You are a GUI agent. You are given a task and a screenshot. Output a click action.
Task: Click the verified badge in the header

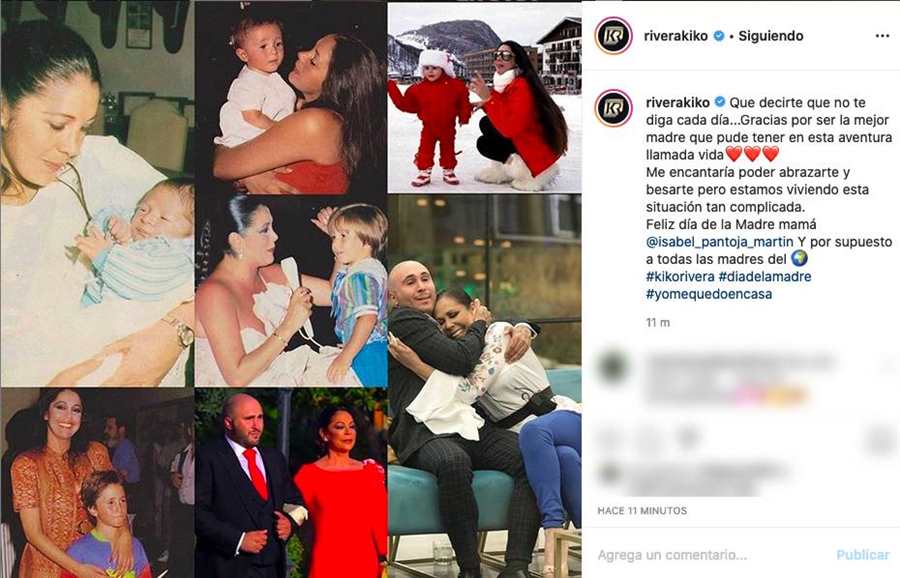pos(719,36)
